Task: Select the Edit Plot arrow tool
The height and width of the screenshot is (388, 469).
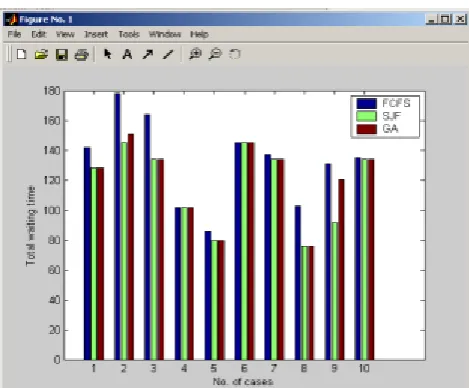Action: (107, 54)
